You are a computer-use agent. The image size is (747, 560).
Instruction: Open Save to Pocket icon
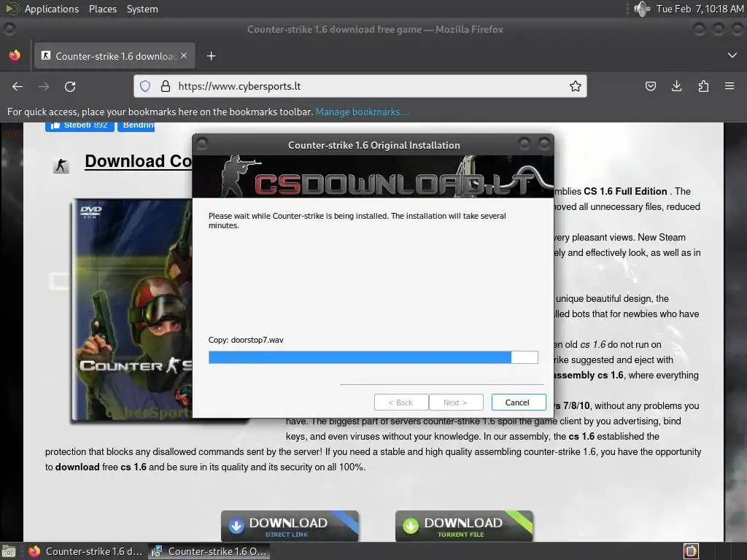(x=650, y=86)
